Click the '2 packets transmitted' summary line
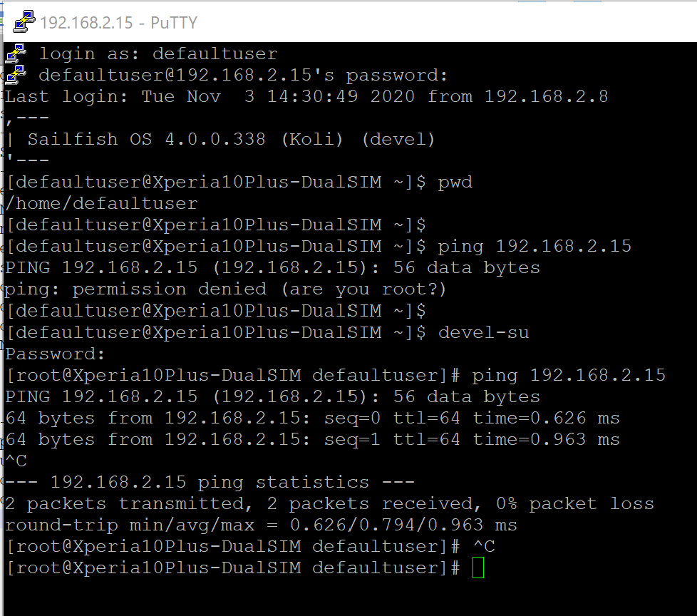This screenshot has height=616, width=697. [329, 503]
